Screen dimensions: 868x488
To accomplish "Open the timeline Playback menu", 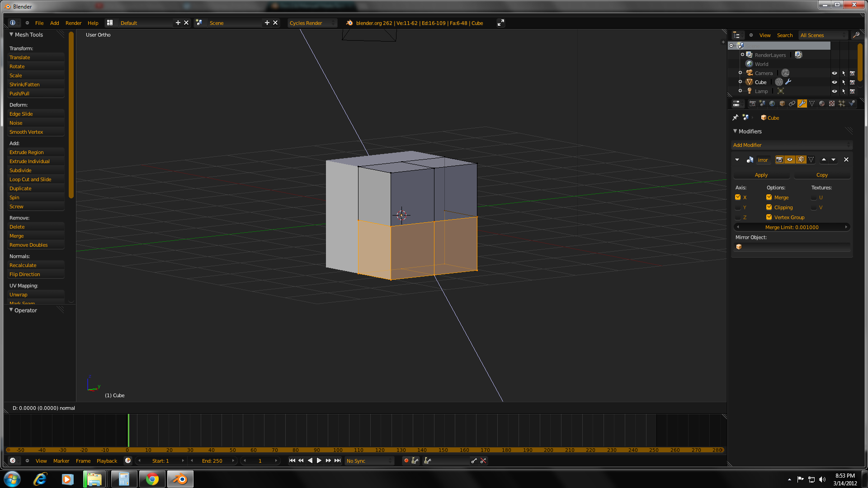I will (107, 461).
